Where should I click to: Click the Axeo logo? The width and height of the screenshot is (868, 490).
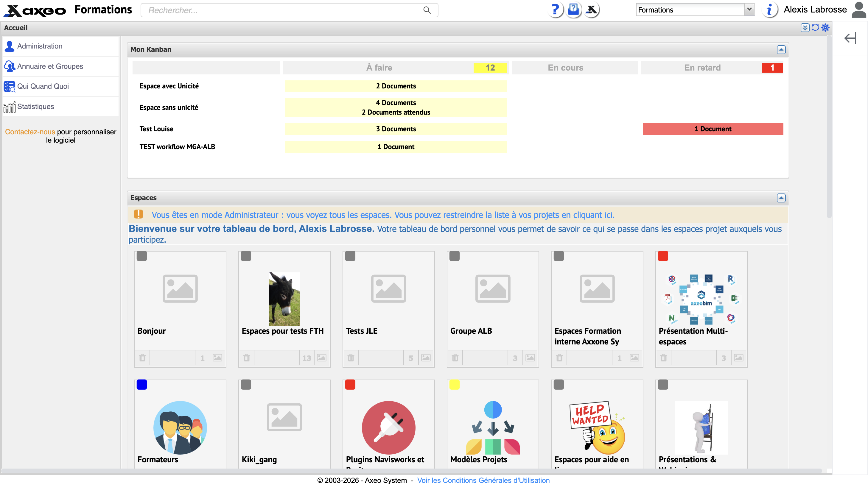point(35,10)
